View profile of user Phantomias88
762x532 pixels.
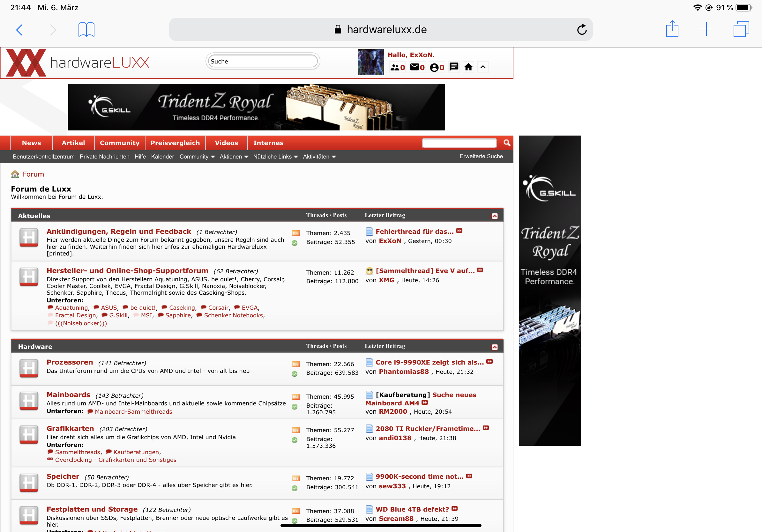(x=404, y=372)
